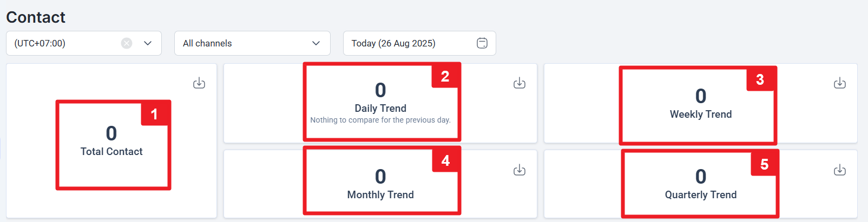
Task: Expand the timezone dropdown chevron
Action: pyautogui.click(x=148, y=43)
